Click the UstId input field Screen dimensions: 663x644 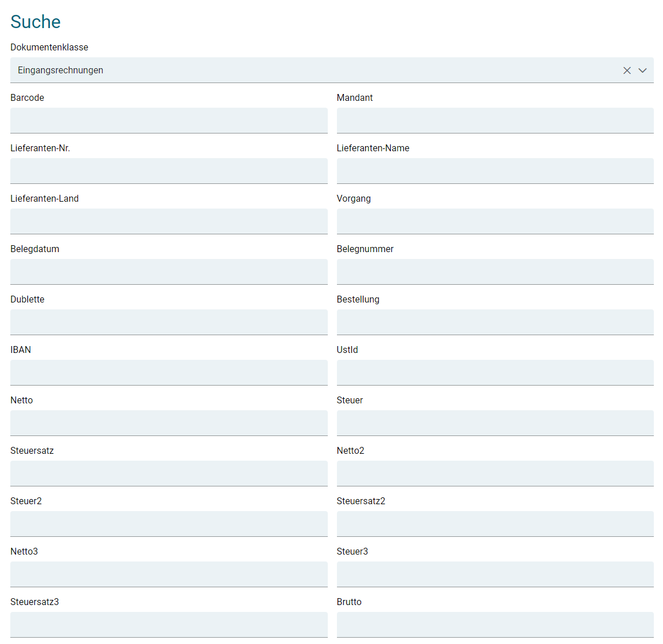[495, 372]
